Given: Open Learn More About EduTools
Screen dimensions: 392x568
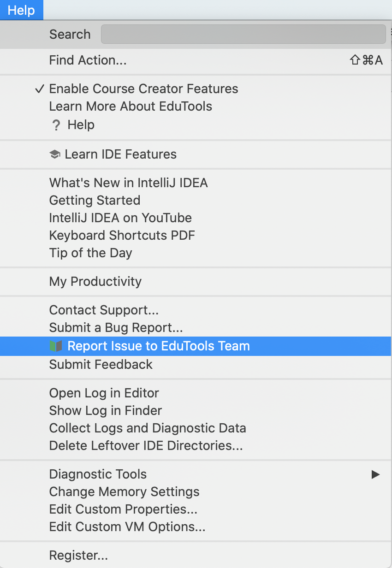Looking at the screenshot, I should (196, 106).
